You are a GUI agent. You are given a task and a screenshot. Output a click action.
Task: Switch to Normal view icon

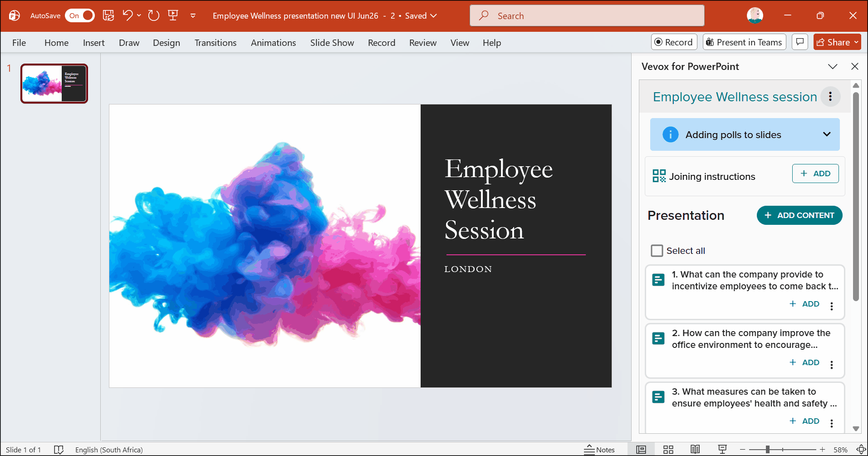(641, 450)
